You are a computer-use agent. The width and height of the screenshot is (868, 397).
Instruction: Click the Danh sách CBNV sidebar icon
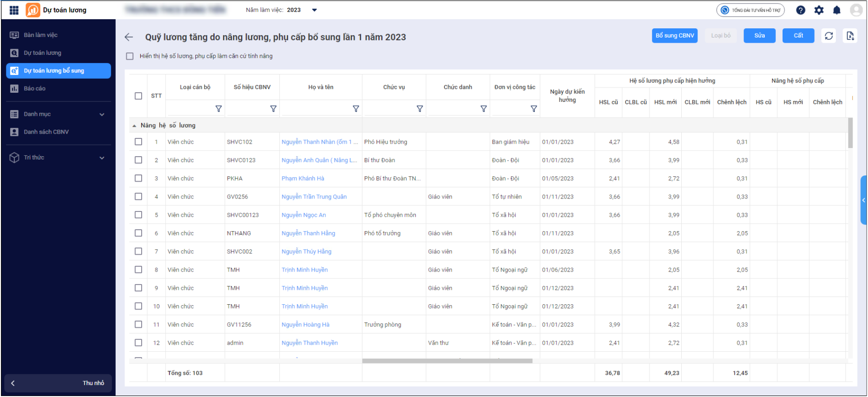14,132
